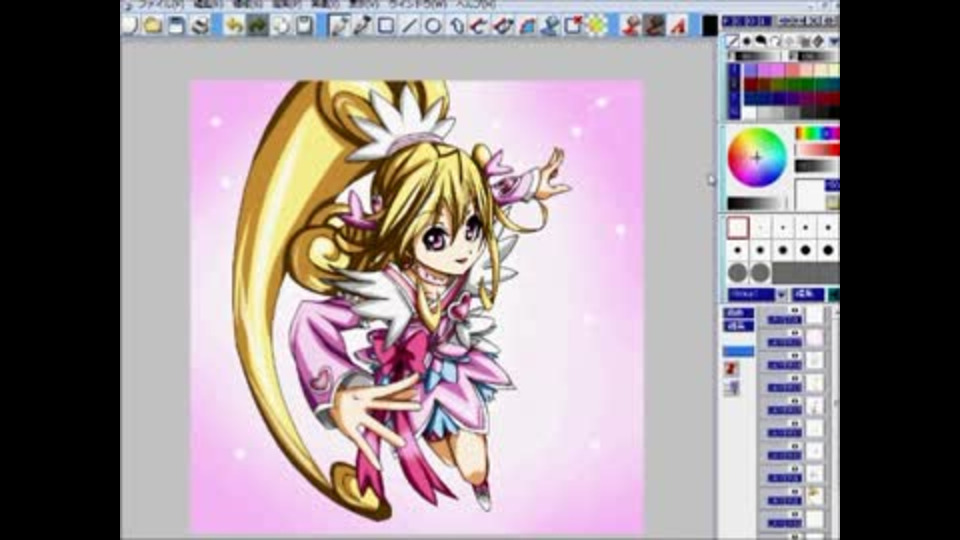Click the large white current color box

tap(809, 195)
